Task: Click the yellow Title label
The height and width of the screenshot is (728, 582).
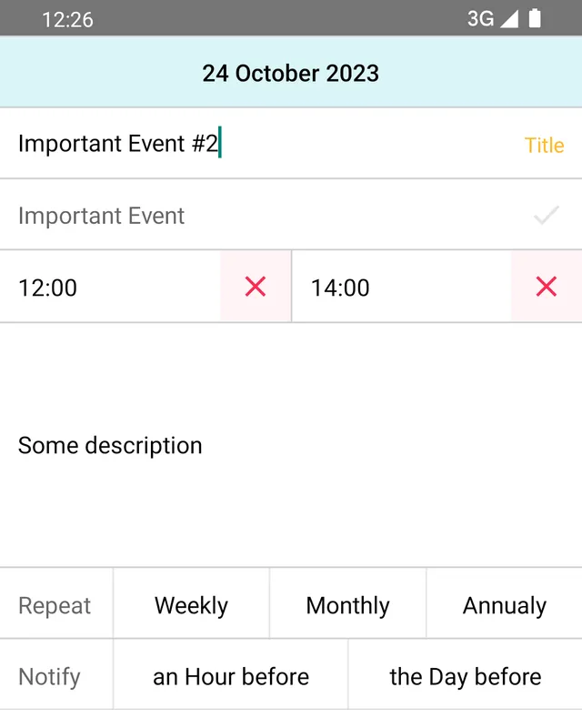Action: pyautogui.click(x=544, y=146)
